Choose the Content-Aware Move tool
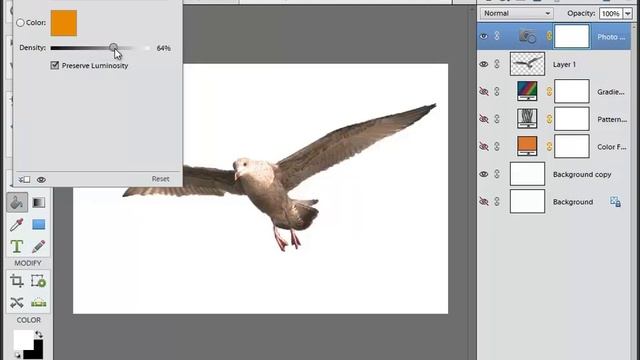 click(17, 302)
